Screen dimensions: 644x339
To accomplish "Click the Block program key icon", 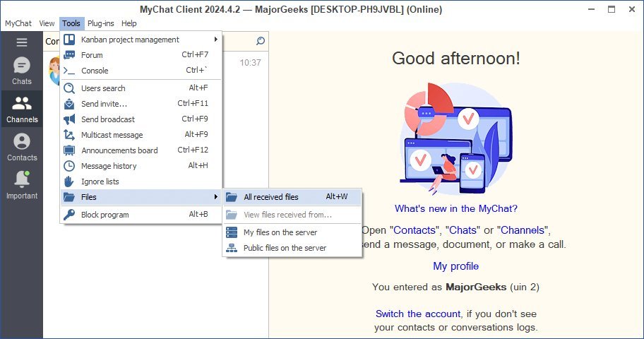I will [69, 215].
